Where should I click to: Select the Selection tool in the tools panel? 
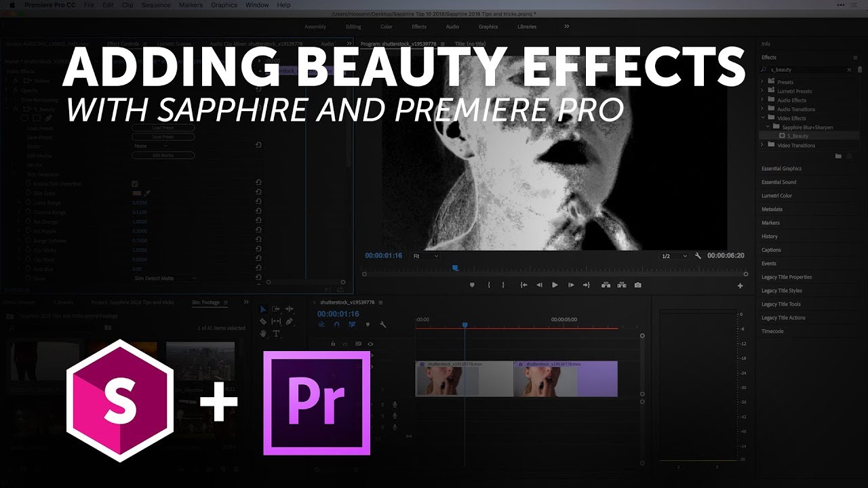tap(263, 309)
